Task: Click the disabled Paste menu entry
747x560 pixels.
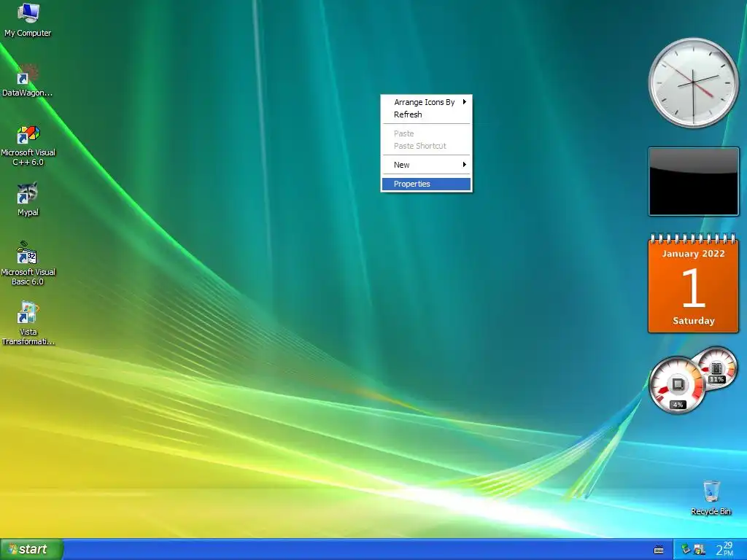Action: 426,133
